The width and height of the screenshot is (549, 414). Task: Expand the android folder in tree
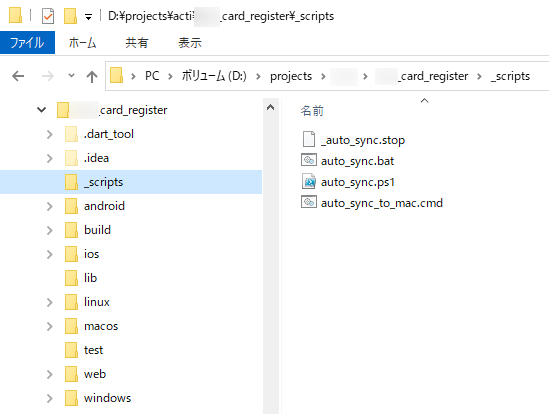coord(50,206)
